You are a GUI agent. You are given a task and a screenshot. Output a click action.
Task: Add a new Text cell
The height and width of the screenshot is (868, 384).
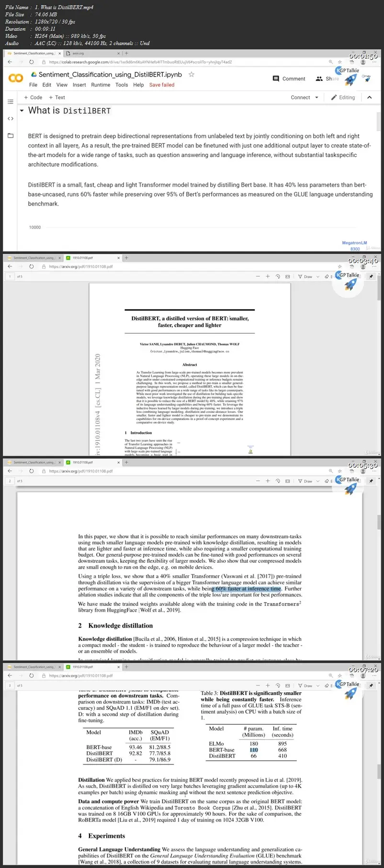(57, 97)
